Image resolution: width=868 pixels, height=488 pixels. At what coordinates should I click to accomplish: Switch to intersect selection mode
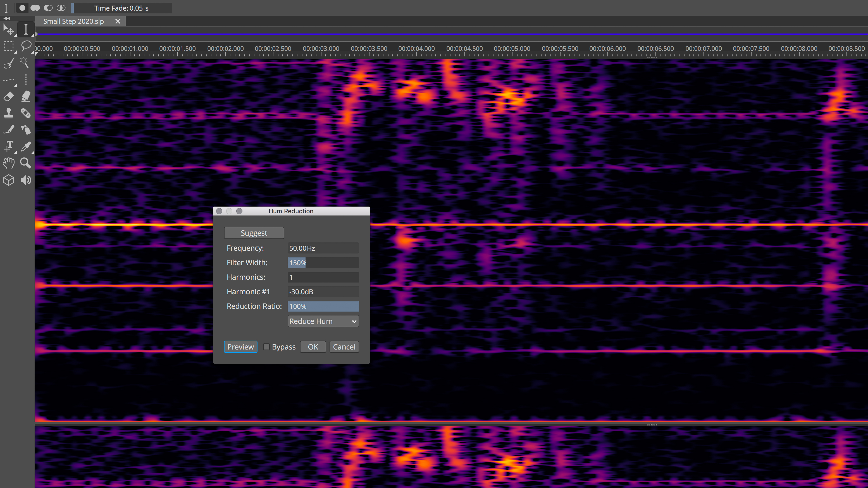pos(61,8)
